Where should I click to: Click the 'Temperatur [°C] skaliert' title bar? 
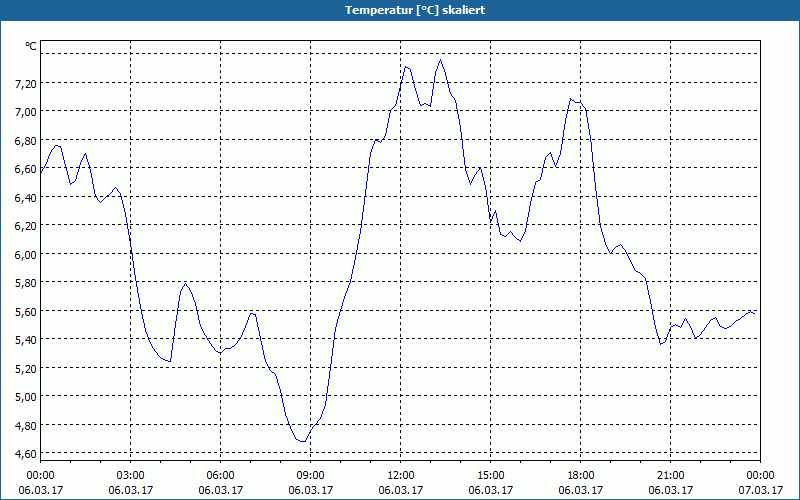pyautogui.click(x=400, y=10)
